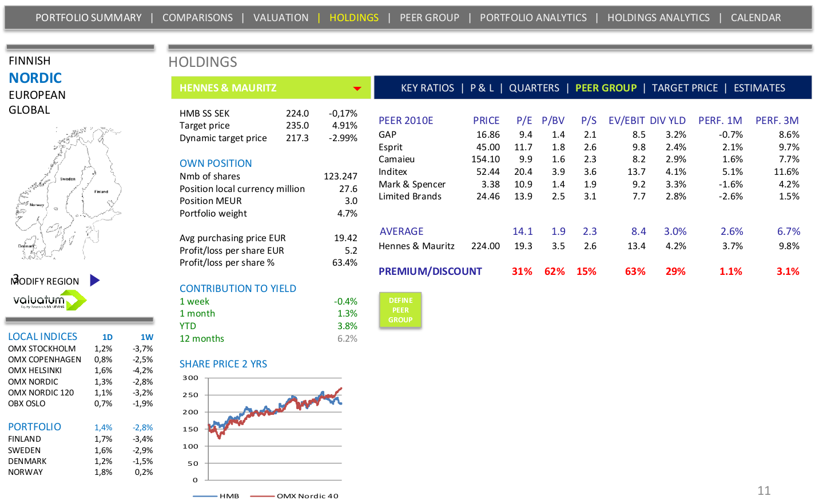Screen dimensions: 815x504
Task: Go to the Valuation tab
Action: (x=281, y=18)
